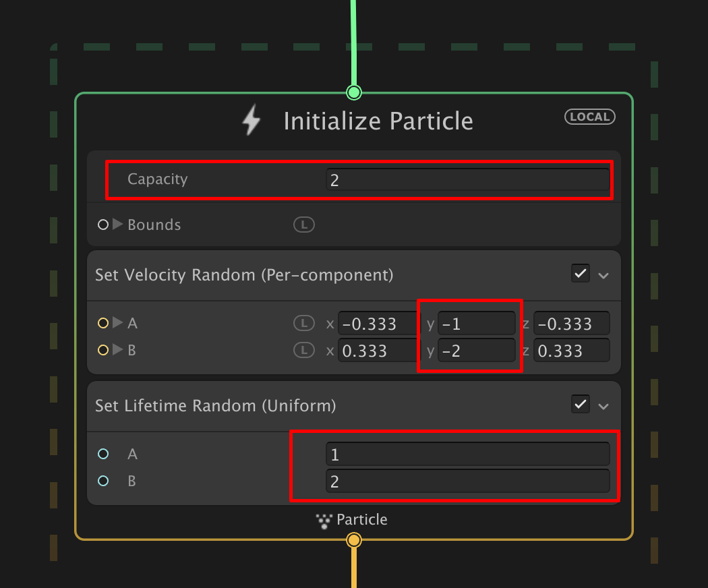This screenshot has width=708, height=588.
Task: Collapse the Set Velocity Random block chevron
Action: (x=603, y=275)
